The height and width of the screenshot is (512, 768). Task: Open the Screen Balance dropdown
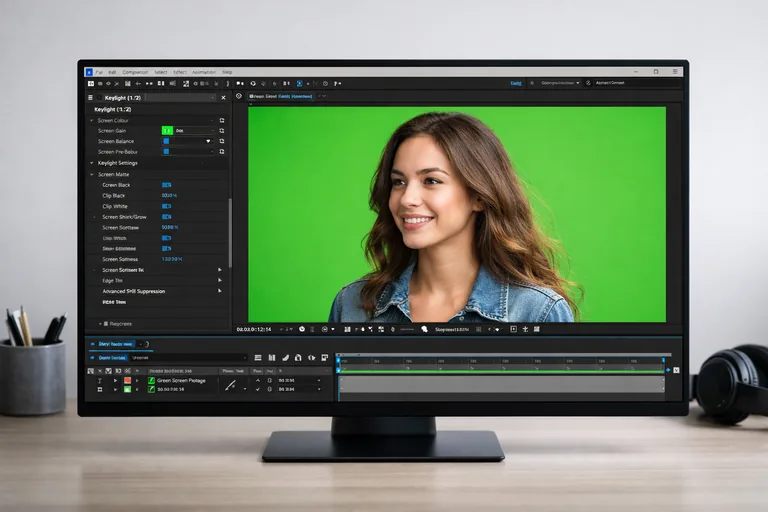click(x=208, y=141)
